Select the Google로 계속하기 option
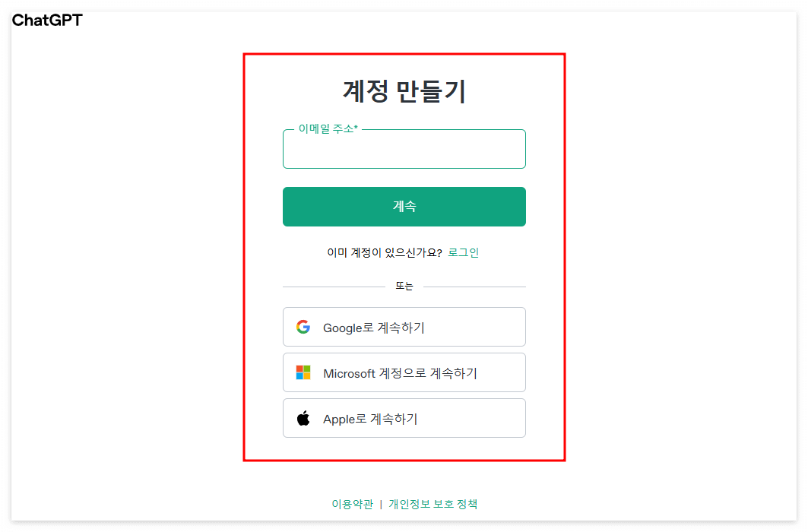This screenshot has width=808, height=532. tap(404, 327)
